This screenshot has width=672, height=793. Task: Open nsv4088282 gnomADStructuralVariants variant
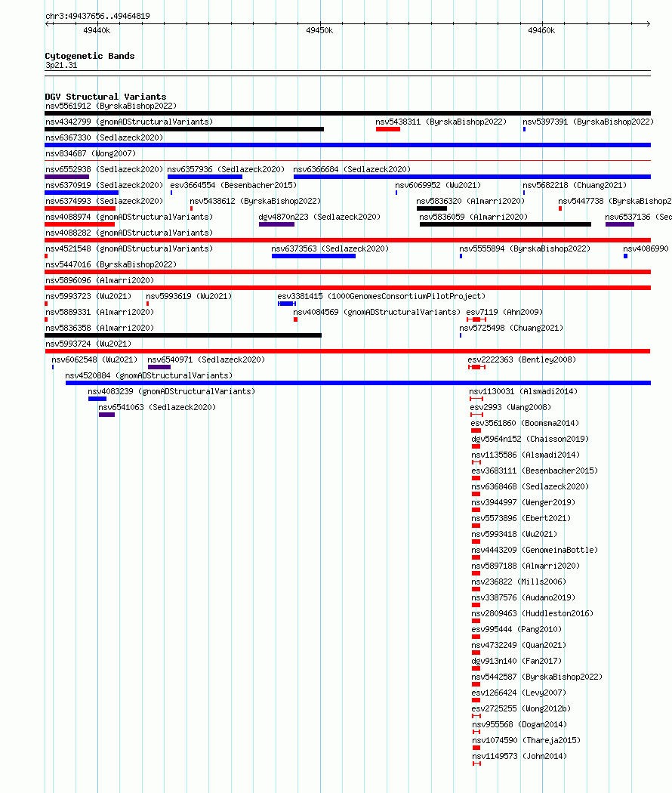(x=129, y=233)
